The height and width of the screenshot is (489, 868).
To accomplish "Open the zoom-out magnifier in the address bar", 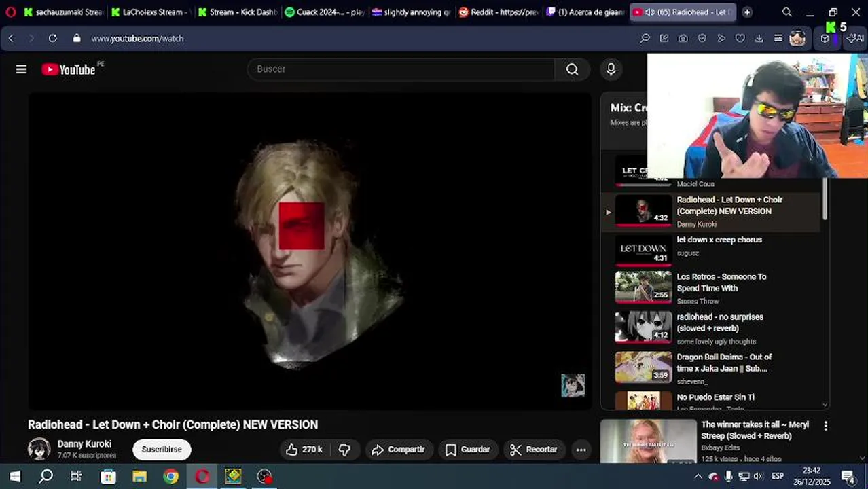I will (645, 39).
